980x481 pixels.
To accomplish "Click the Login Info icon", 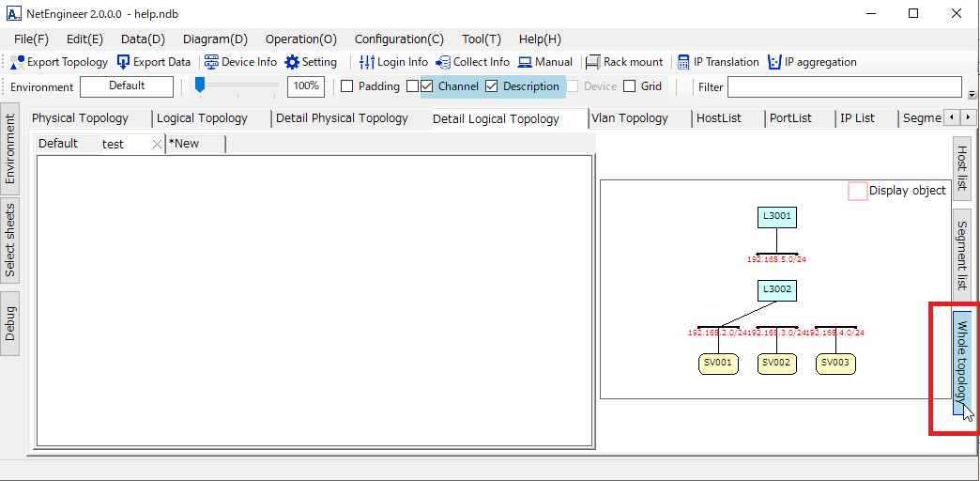I will tap(367, 62).
